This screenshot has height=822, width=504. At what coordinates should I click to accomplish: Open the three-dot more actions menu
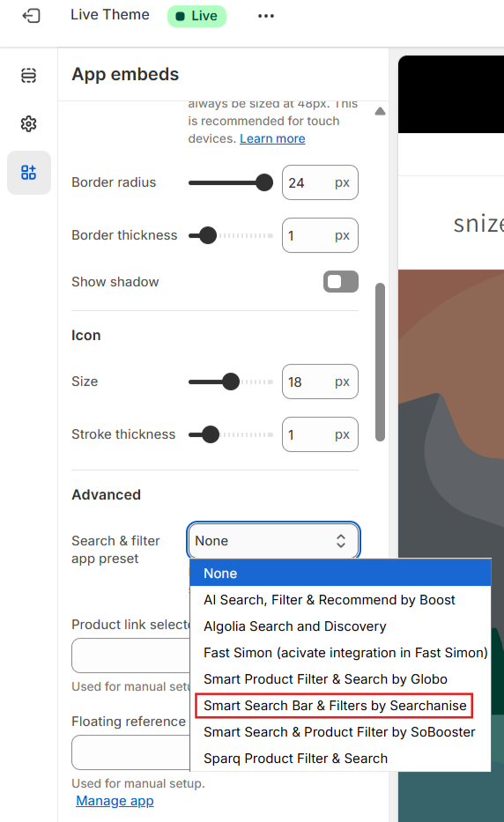(266, 16)
